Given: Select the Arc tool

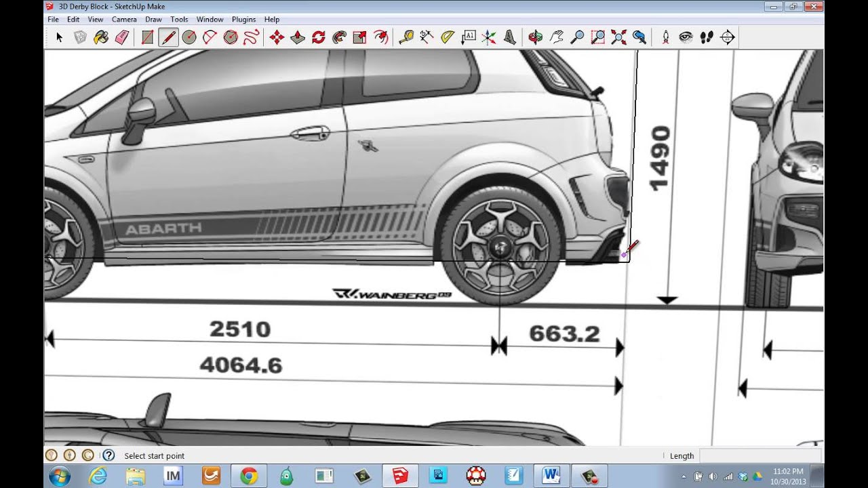Looking at the screenshot, I should pyautogui.click(x=210, y=37).
